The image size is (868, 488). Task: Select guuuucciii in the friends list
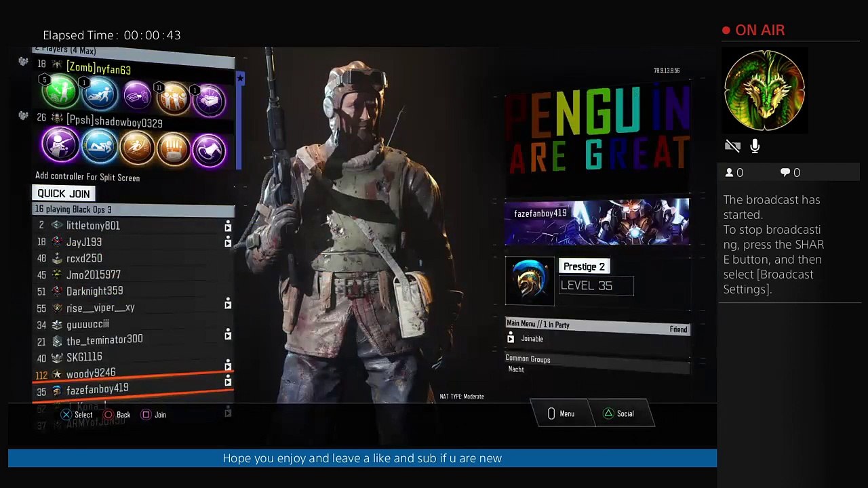click(134, 324)
